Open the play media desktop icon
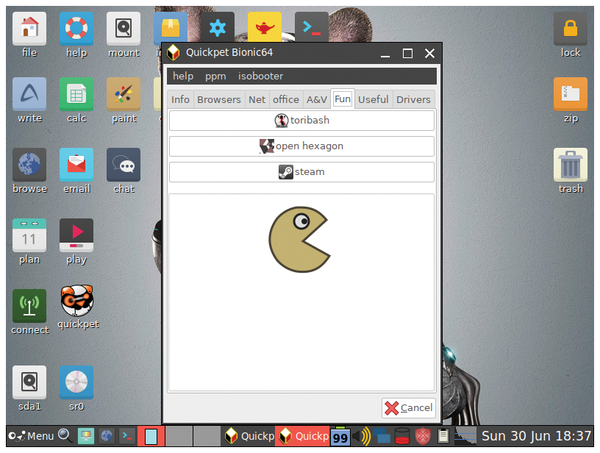Image resolution: width=600 pixels, height=453 pixels. click(76, 235)
